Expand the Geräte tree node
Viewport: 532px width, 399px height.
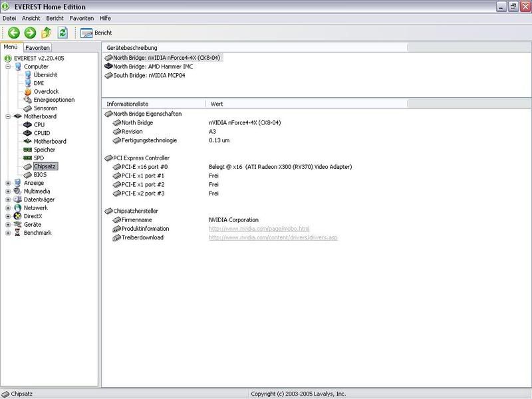(8, 225)
